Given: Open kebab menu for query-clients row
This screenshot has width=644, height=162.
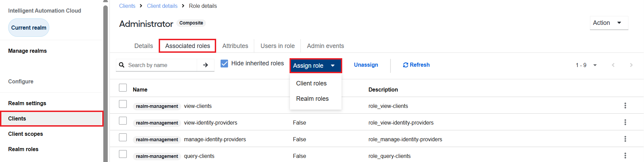Looking at the screenshot, I should [x=625, y=156].
